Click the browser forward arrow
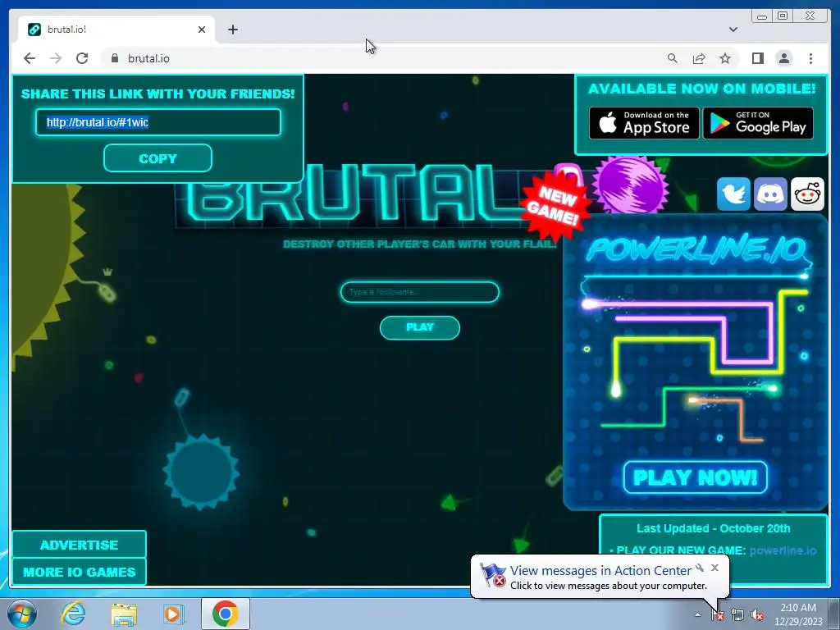840x630 pixels. click(56, 58)
